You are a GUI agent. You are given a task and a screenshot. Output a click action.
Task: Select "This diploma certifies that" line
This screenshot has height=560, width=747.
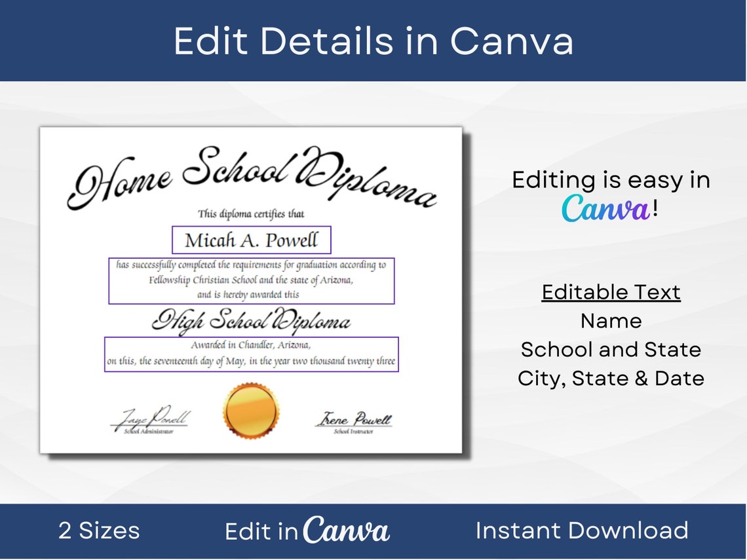[251, 214]
